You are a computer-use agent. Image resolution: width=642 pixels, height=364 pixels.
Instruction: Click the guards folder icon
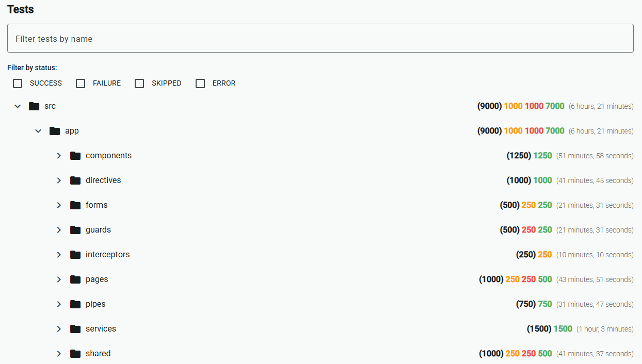(75, 230)
